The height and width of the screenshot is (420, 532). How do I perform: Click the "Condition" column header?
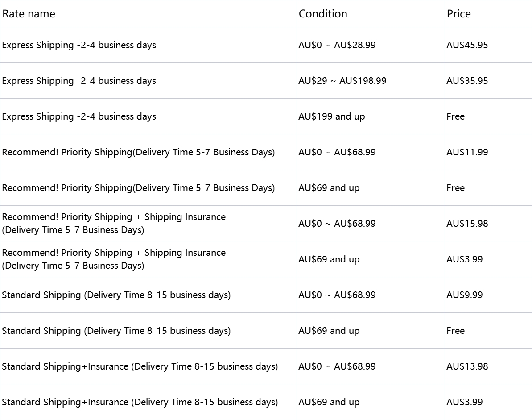[323, 14]
